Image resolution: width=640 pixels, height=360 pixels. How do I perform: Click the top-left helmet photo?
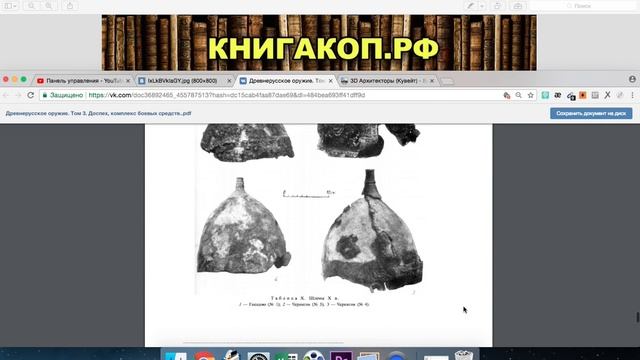247,142
